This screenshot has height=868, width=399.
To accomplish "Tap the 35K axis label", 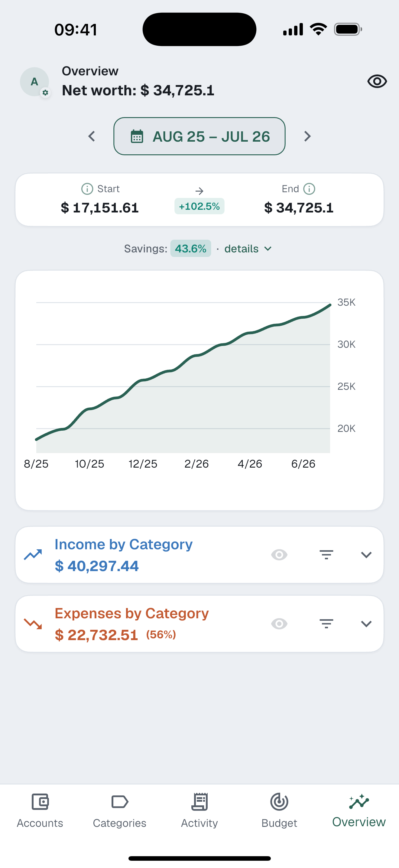I will tap(346, 302).
